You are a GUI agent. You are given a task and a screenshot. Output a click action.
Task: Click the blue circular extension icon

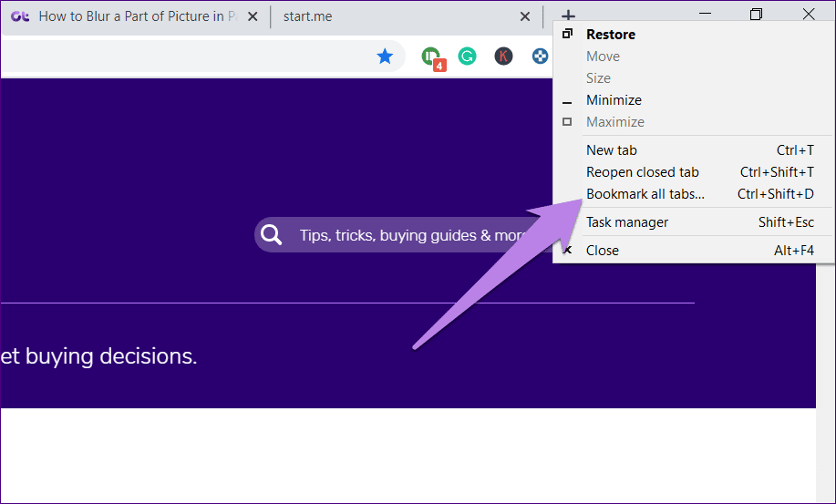pos(541,57)
